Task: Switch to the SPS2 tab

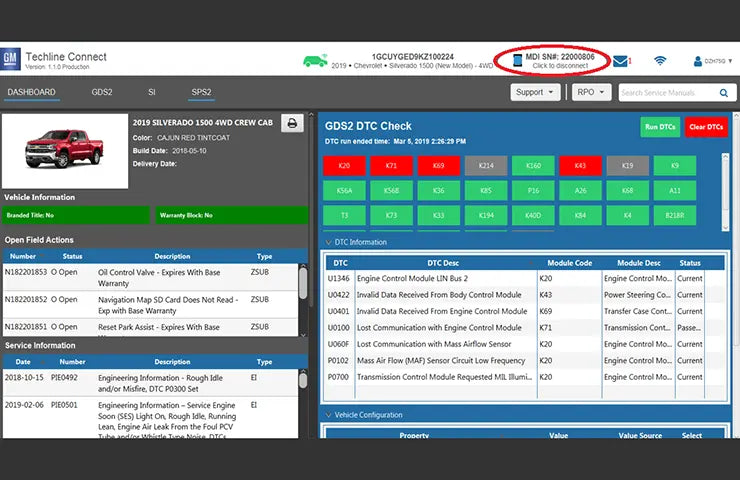Action: (201, 92)
